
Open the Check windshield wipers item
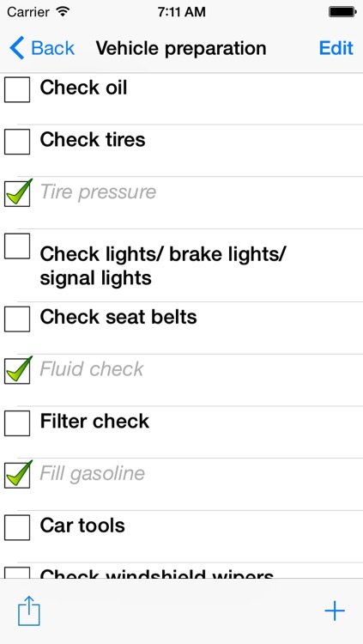pyautogui.click(x=182, y=571)
